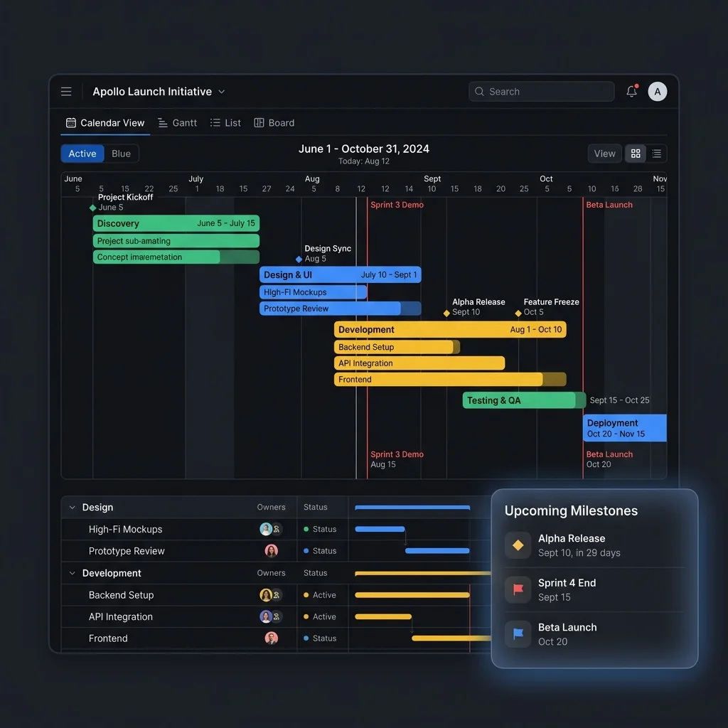The width and height of the screenshot is (728, 728).
Task: Switch to the Gantt tab
Action: tap(177, 123)
